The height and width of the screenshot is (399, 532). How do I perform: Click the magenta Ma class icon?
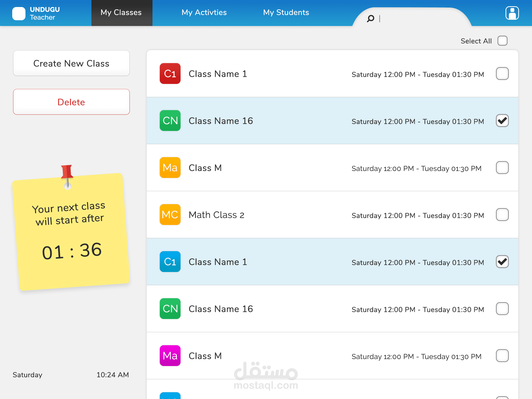click(170, 356)
